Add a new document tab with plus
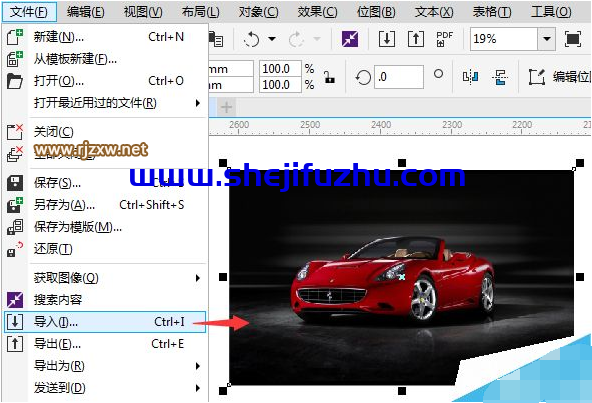 click(227, 107)
